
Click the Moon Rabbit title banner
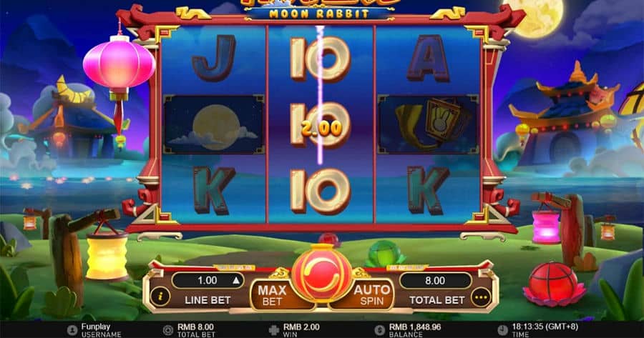click(318, 13)
